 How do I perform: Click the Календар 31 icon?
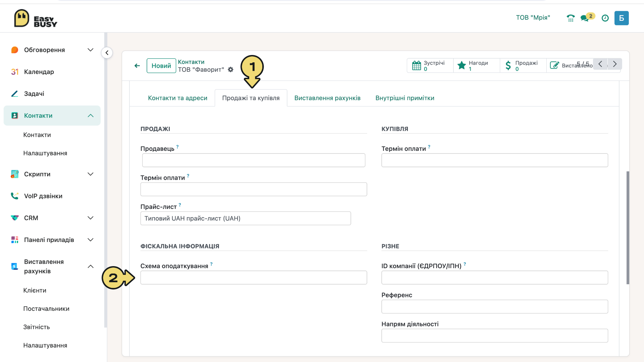(14, 72)
